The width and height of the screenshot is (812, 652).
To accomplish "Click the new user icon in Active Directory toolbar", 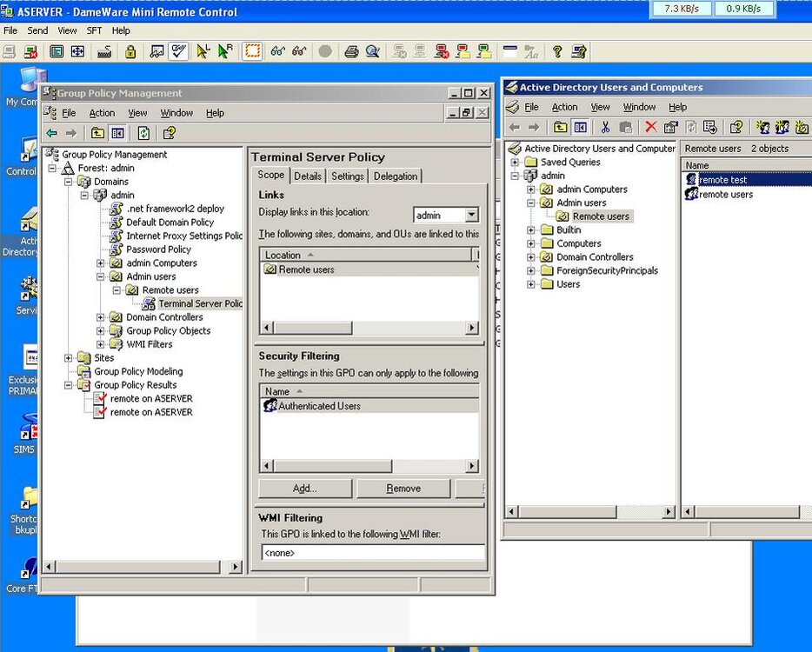I will click(762, 127).
